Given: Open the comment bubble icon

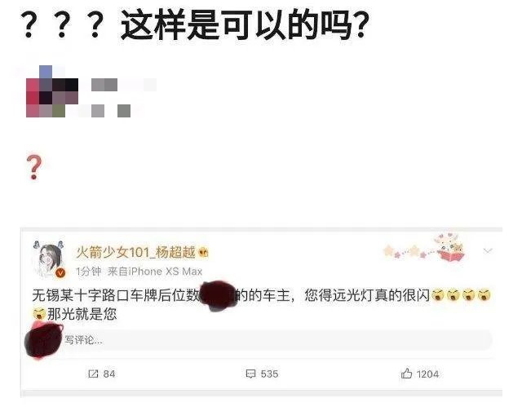Looking at the screenshot, I should coord(250,374).
